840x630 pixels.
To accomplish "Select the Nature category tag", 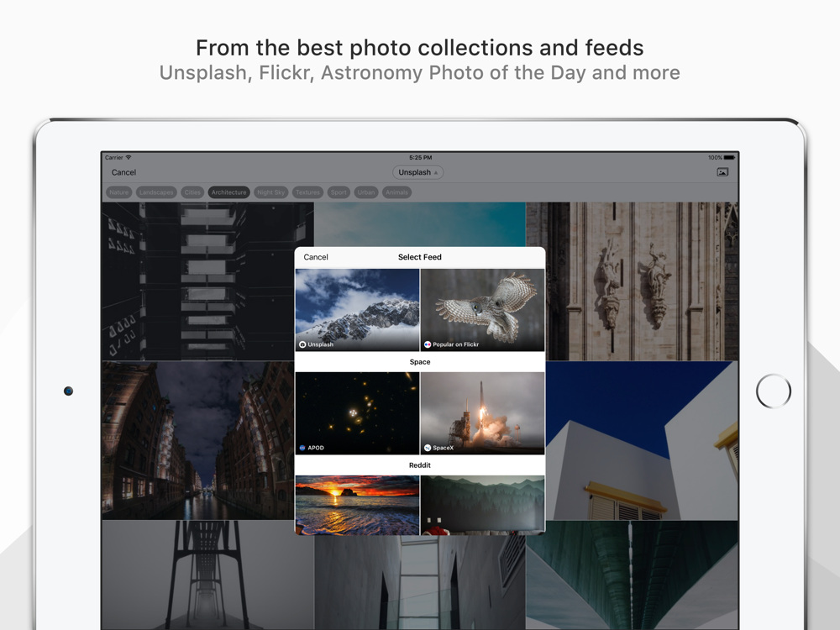I will click(119, 192).
